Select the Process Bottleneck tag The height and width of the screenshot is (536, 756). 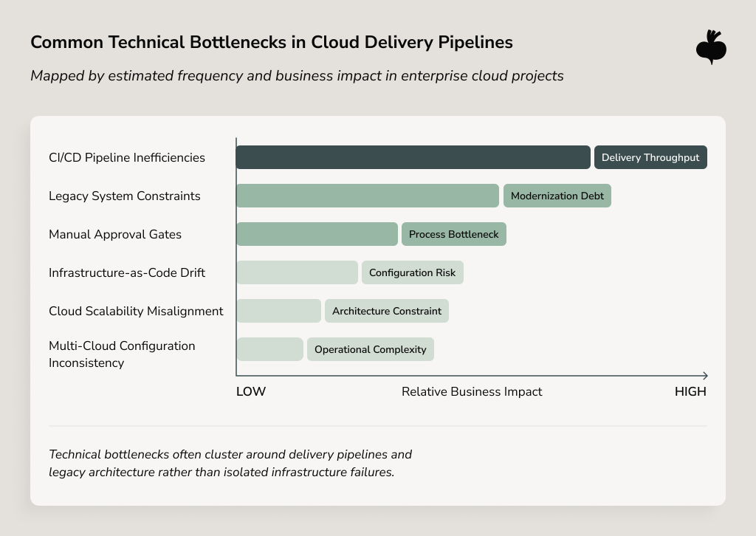pos(454,234)
